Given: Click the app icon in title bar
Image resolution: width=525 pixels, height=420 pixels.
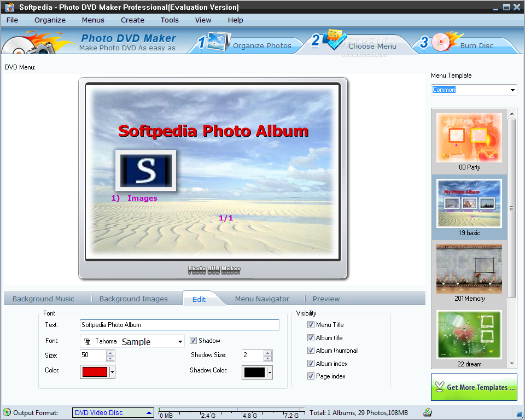Looking at the screenshot, I should point(10,7).
